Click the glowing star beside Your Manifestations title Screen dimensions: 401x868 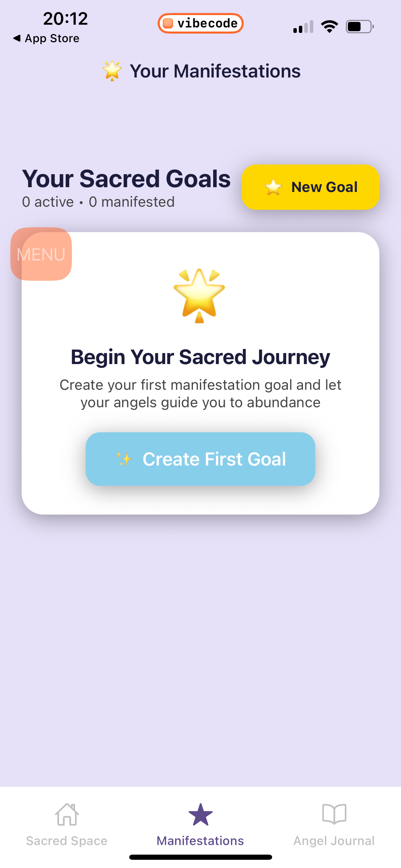click(112, 71)
